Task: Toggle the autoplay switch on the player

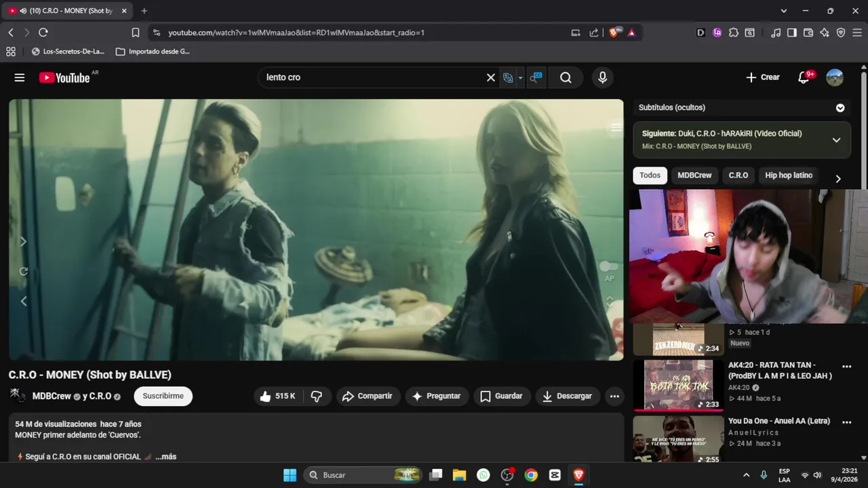Action: [x=609, y=267]
